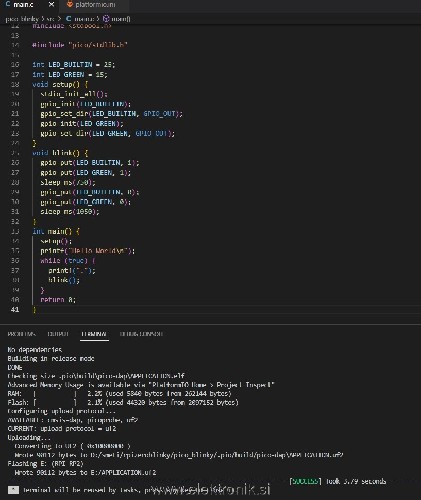The image size is (421, 500).
Task: Select the TERMINAL panel tab
Action: click(94, 334)
